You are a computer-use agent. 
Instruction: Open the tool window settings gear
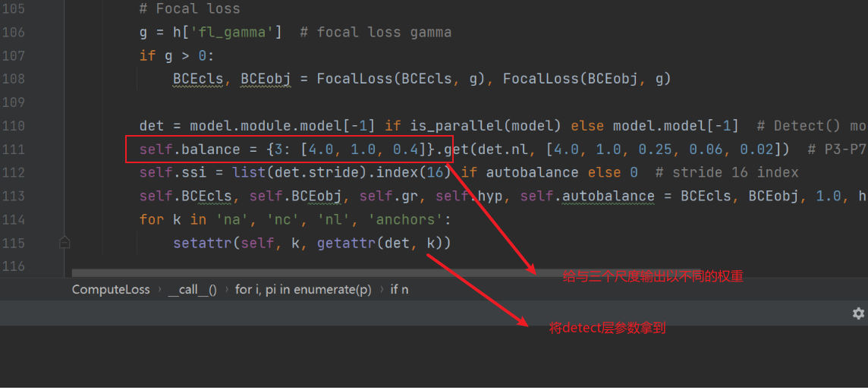pyautogui.click(x=858, y=313)
